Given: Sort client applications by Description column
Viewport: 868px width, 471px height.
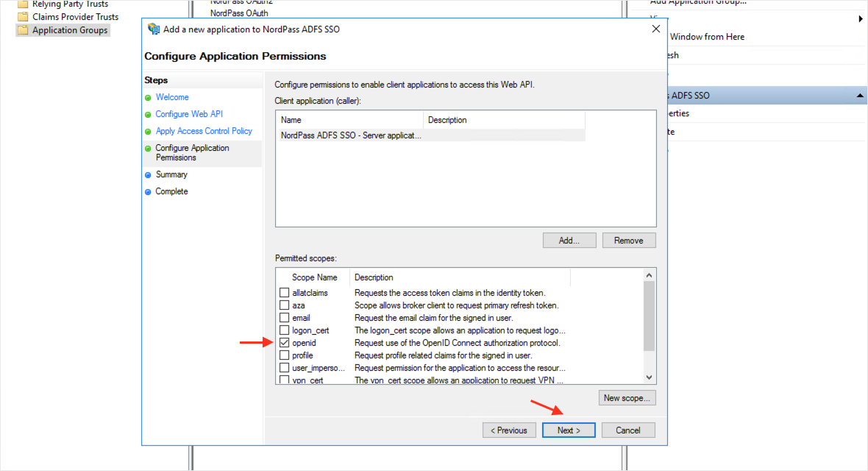Looking at the screenshot, I should pos(504,120).
